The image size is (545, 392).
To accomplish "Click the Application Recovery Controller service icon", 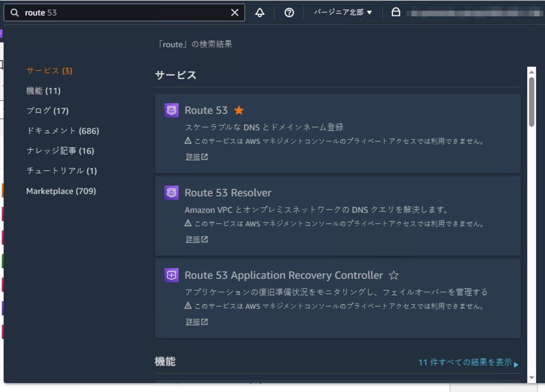I will click(171, 275).
